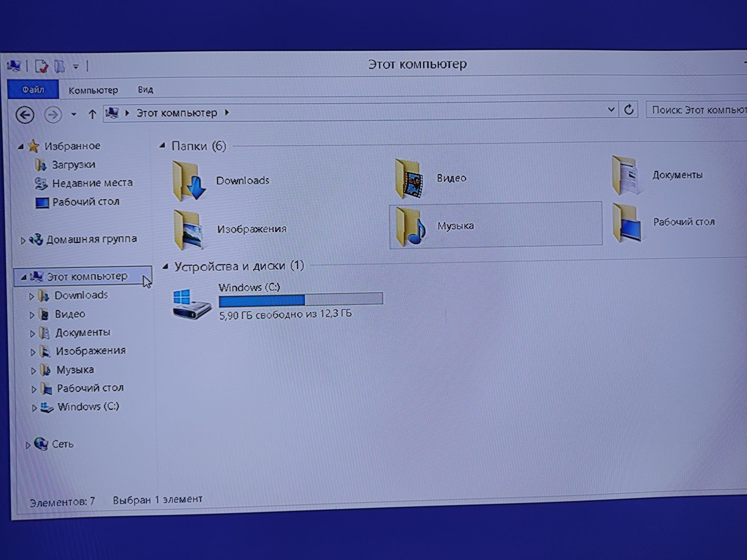Expand the Сеть node

tap(28, 445)
